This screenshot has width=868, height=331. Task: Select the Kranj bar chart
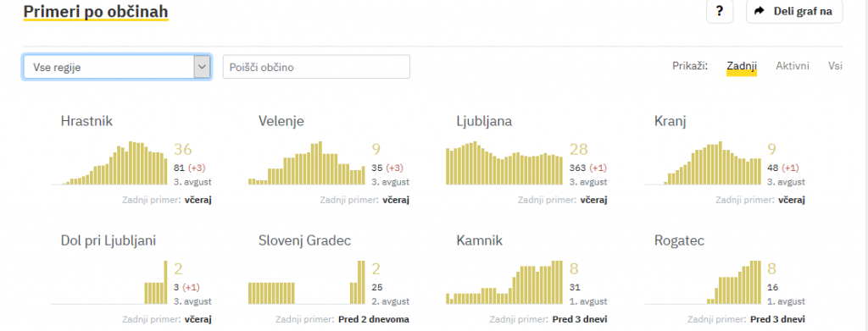pos(703,163)
